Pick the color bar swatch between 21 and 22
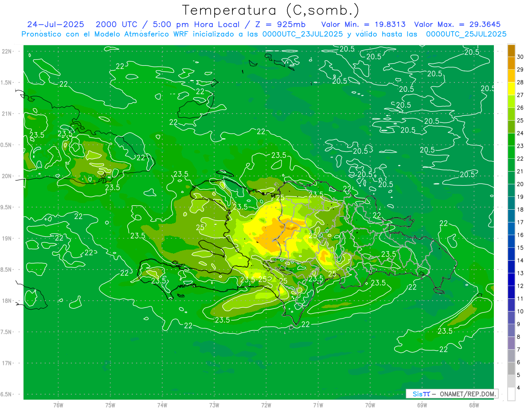 (511, 165)
